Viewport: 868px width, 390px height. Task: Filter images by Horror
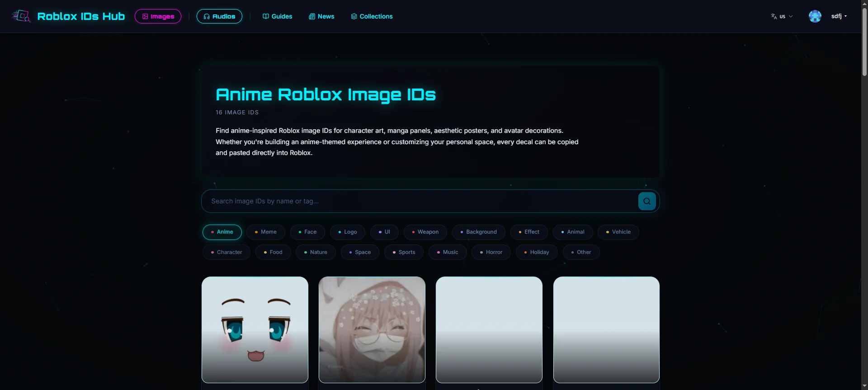pyautogui.click(x=491, y=253)
